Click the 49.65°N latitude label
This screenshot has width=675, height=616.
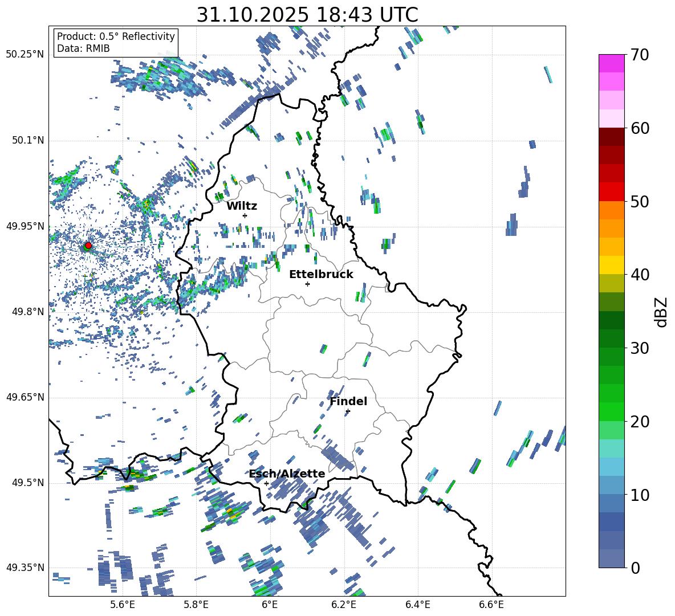pos(25,397)
